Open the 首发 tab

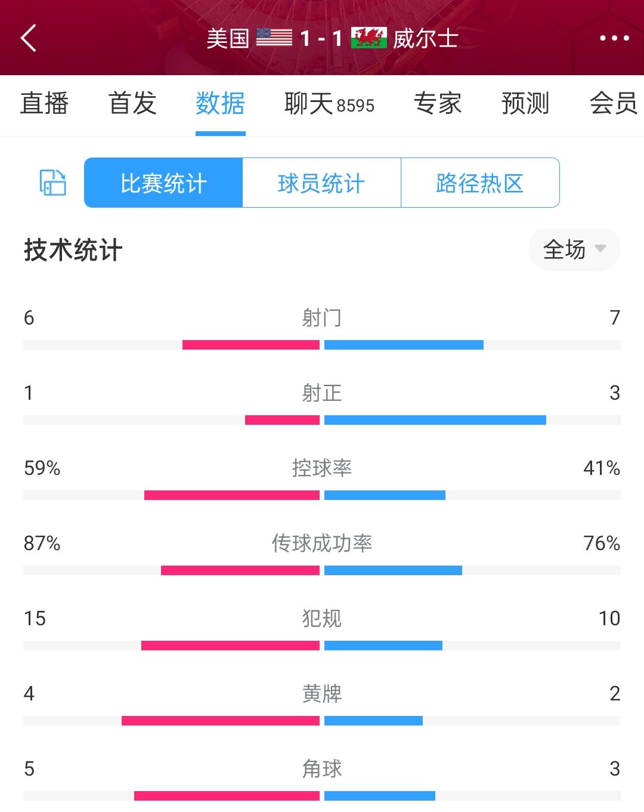[132, 104]
